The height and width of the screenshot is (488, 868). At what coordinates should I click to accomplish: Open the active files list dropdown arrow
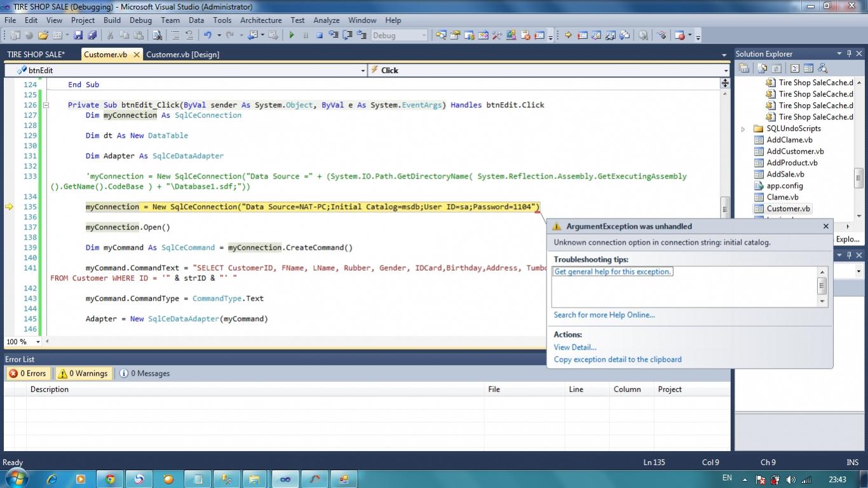[724, 55]
